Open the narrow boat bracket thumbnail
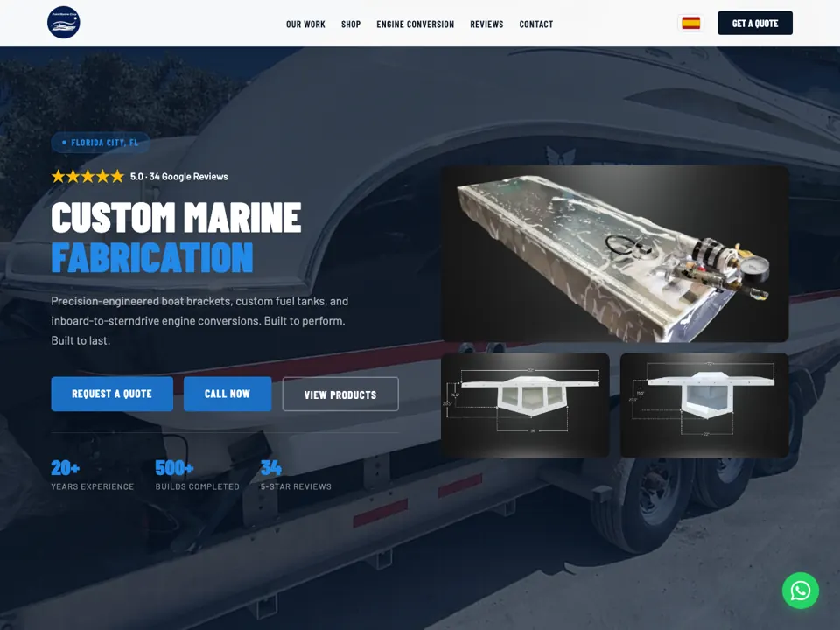This screenshot has height=630, width=840. point(704,405)
